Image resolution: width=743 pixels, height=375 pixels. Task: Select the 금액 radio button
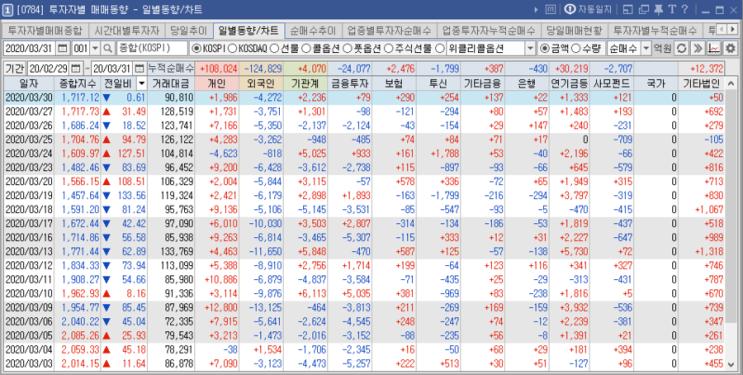pyautogui.click(x=544, y=48)
